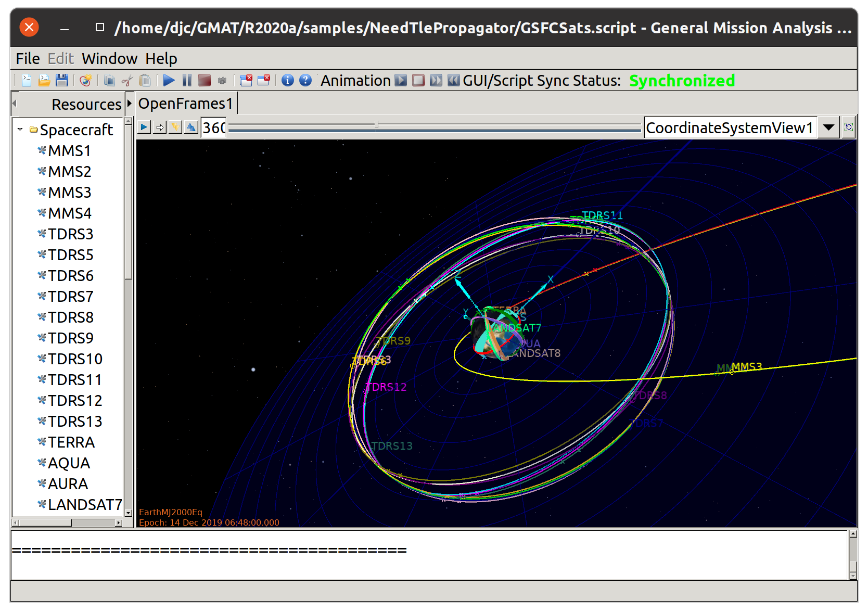This screenshot has width=868, height=612.
Task: Click the Epoch date text in 3D view
Action: 209,522
